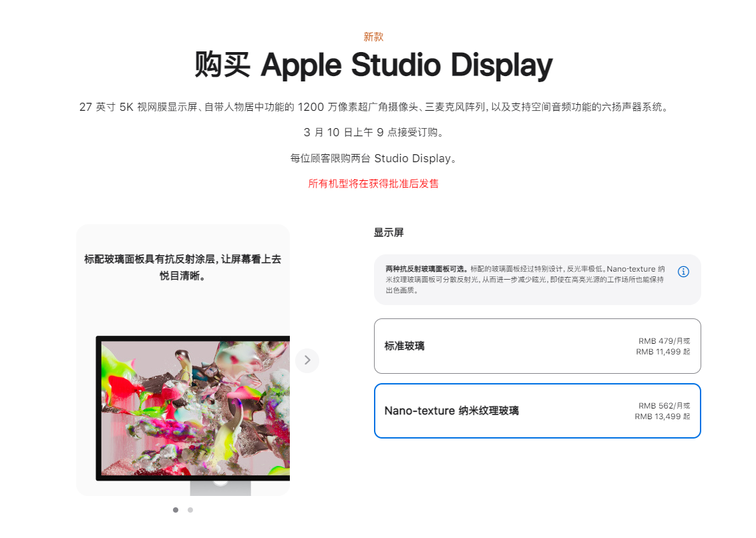Select the 标准玻璃 display option

coord(537,346)
